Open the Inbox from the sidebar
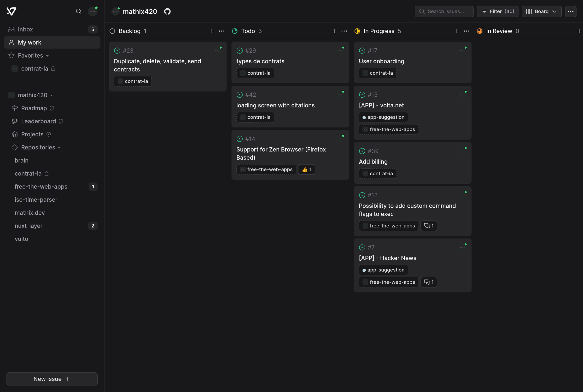 (x=25, y=29)
